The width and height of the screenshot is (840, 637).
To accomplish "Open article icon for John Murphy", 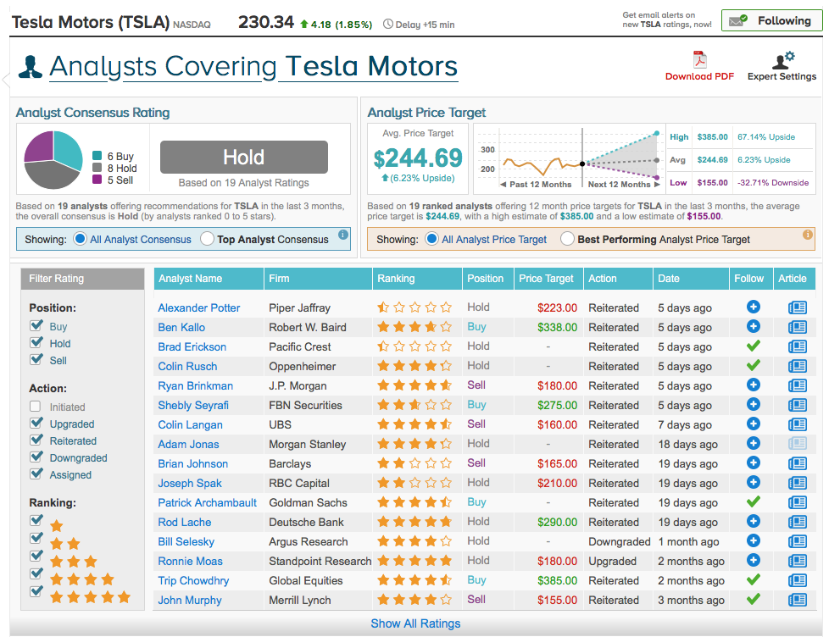I will coord(797,600).
